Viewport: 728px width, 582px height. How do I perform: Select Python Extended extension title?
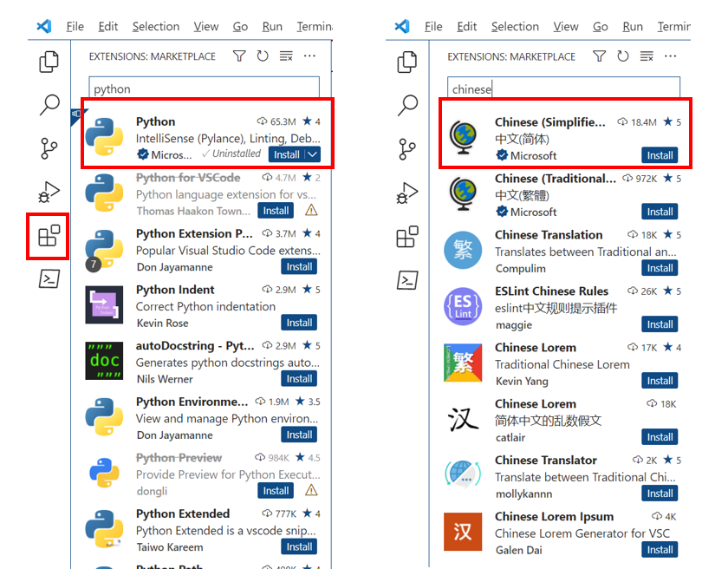(183, 513)
